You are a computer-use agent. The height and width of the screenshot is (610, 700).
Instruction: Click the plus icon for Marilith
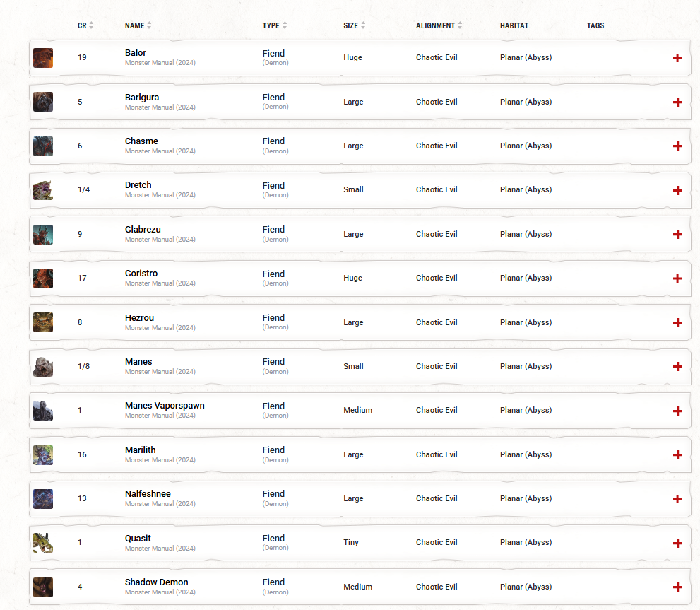click(677, 455)
